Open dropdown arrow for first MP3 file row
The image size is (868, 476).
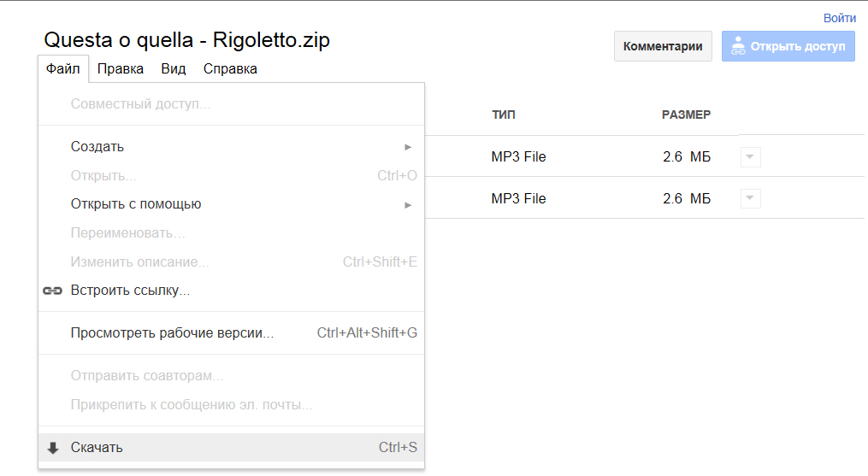[751, 157]
